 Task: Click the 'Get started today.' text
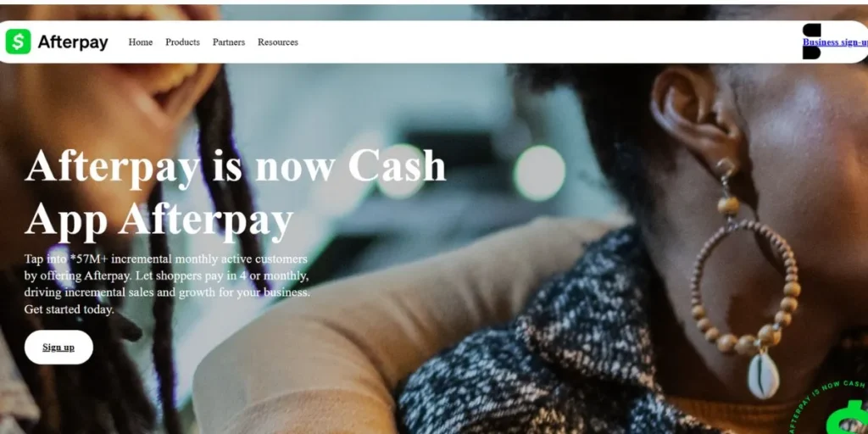point(70,309)
